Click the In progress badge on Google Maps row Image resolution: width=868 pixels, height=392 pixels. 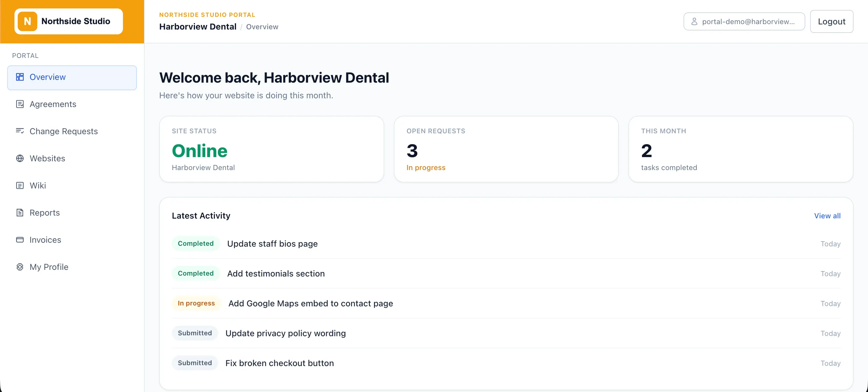coord(197,303)
